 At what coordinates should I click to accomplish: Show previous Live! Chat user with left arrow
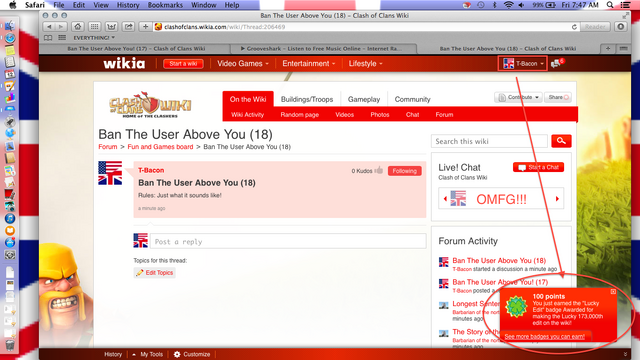(445, 199)
